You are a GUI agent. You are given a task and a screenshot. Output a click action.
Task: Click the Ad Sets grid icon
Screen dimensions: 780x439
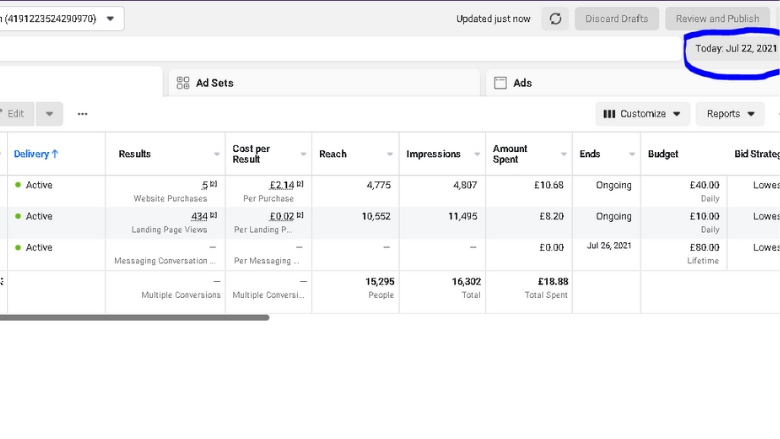tap(183, 83)
